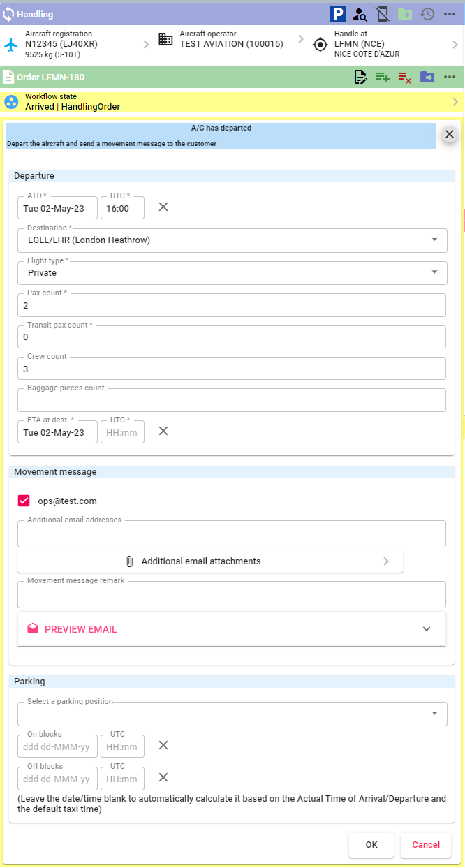Viewport: 465px width, 868px height.
Task: Click the blue move-to-folder icon
Action: [427, 77]
